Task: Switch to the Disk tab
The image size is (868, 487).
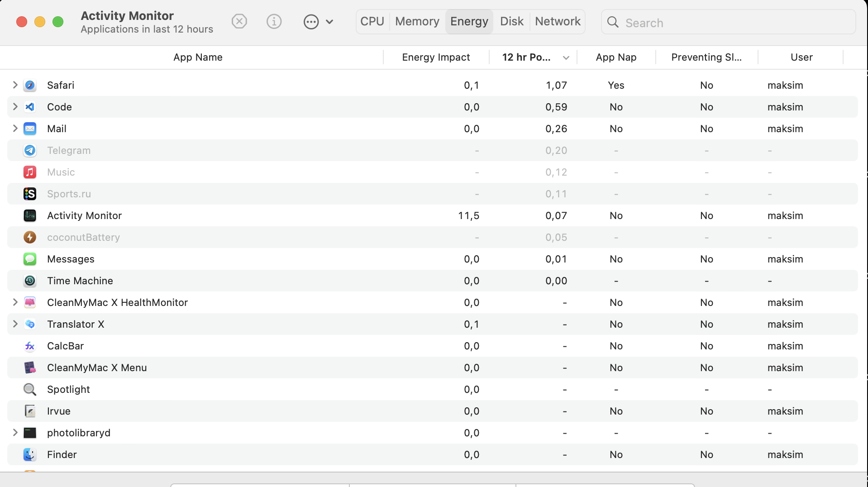Action: point(512,21)
